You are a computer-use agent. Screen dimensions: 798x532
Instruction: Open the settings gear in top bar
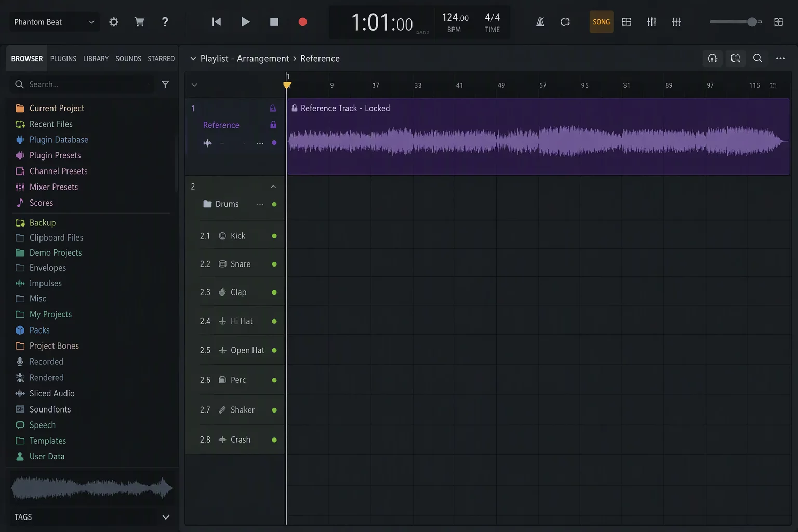pyautogui.click(x=114, y=22)
